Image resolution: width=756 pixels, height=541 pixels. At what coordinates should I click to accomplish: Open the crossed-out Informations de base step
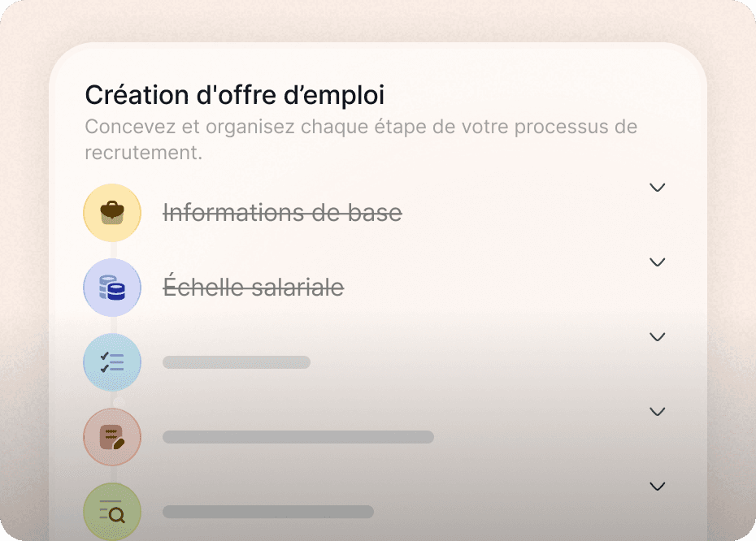tap(283, 213)
